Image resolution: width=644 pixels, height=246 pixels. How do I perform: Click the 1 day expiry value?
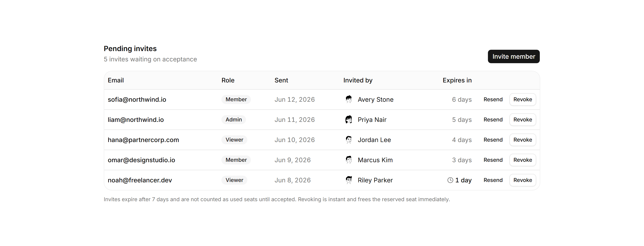[x=463, y=180]
